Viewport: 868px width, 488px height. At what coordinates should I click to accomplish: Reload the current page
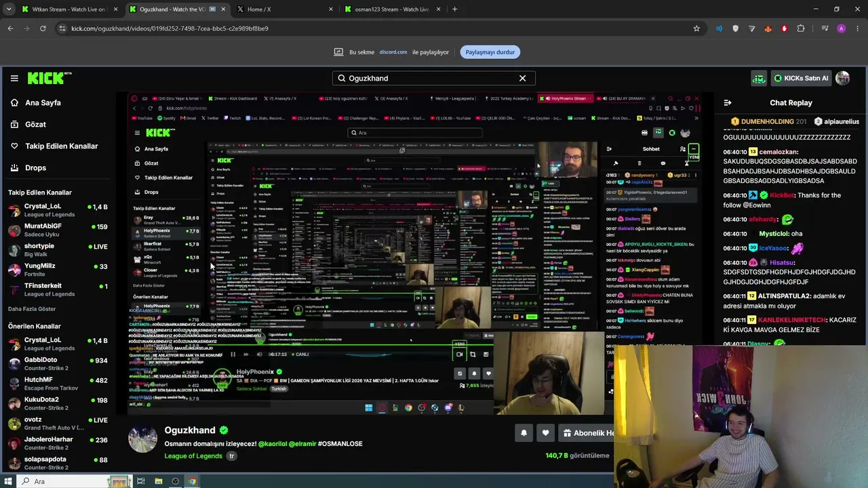43,28
